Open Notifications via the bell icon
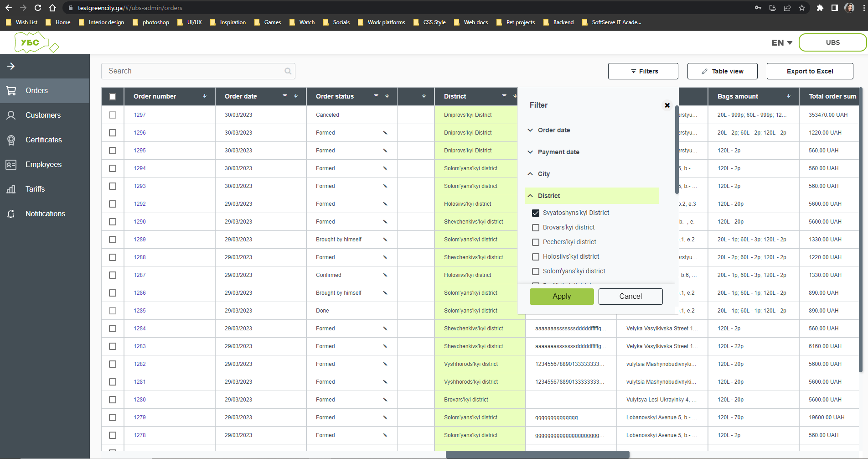 pos(11,214)
